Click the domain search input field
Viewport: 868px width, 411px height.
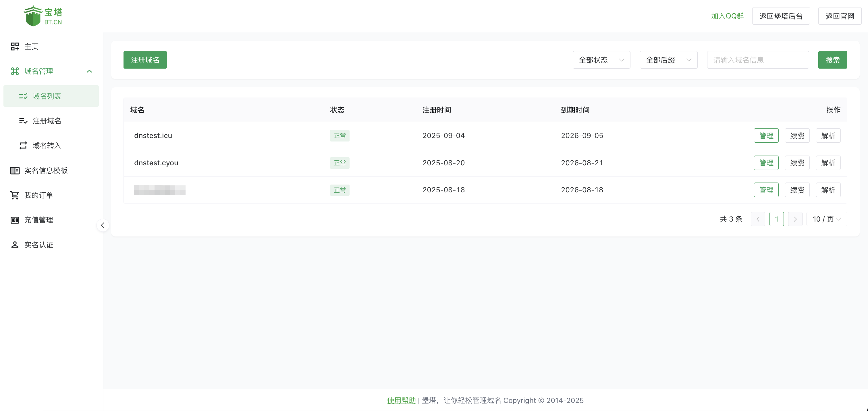[757, 60]
